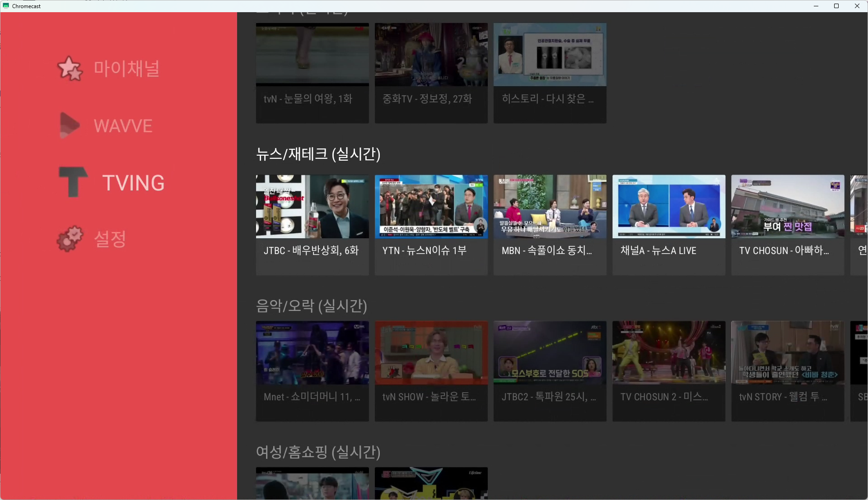Maximize the Chromecast window
The image size is (868, 500).
(x=836, y=6)
